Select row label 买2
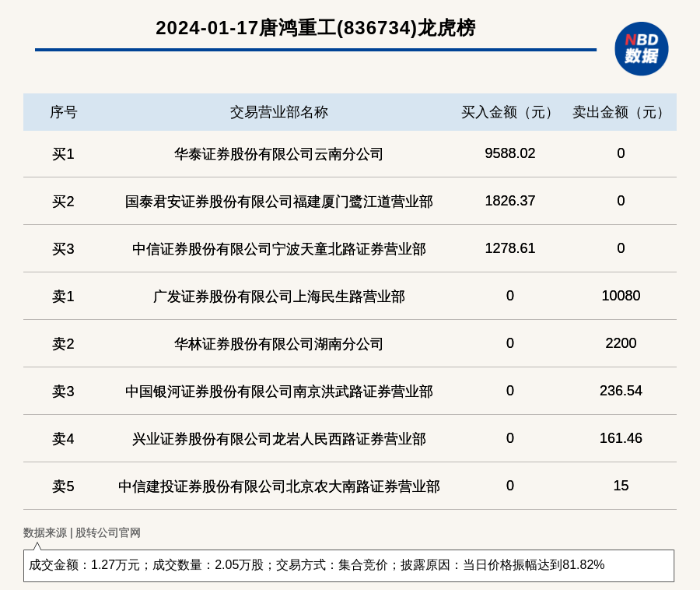700x590 pixels. coord(63,202)
